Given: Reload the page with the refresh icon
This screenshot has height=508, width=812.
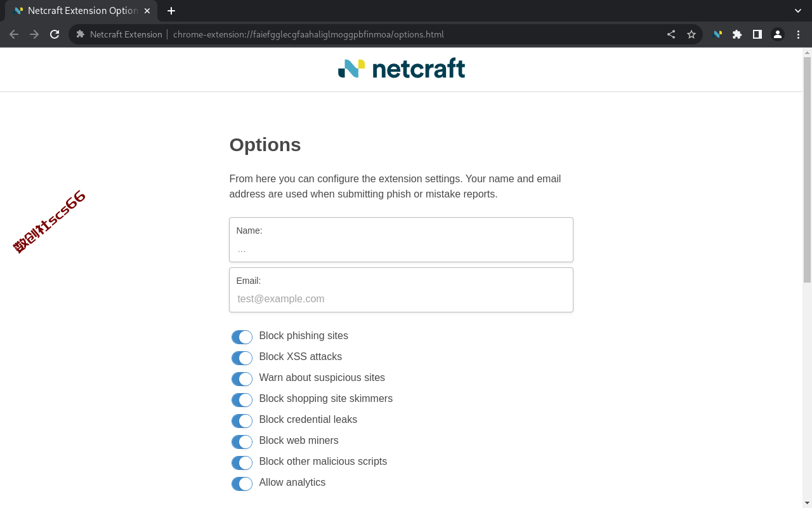Looking at the screenshot, I should [x=55, y=34].
